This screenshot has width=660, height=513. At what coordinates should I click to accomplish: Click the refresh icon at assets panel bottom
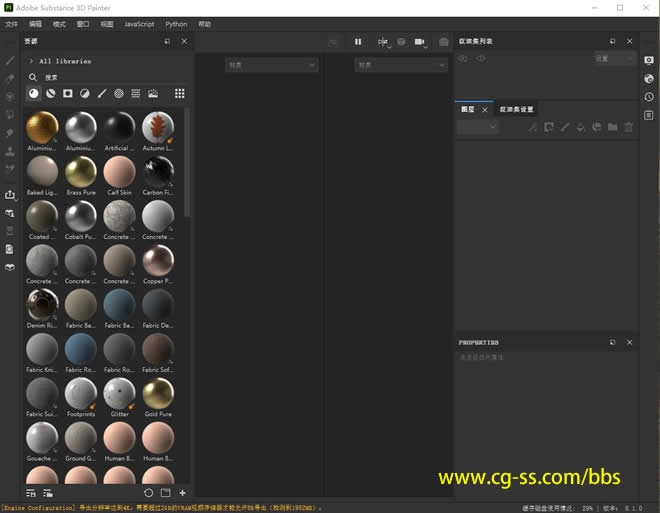click(x=149, y=493)
